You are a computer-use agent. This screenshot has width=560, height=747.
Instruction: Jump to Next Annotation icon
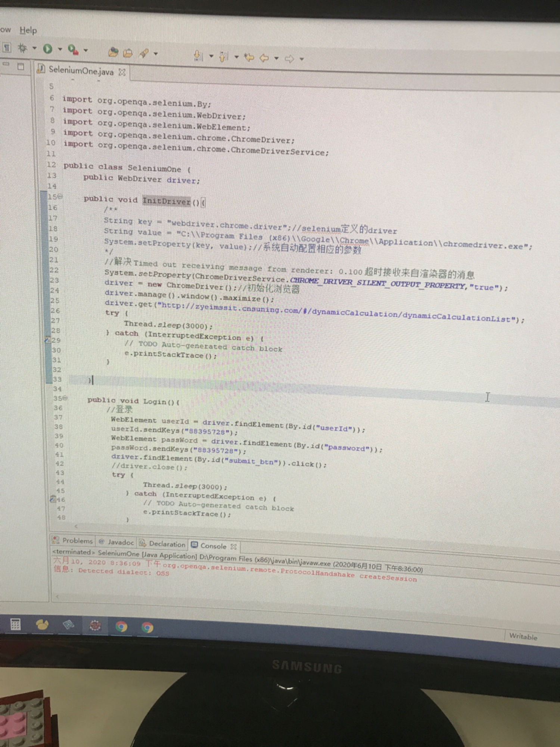tap(198, 56)
